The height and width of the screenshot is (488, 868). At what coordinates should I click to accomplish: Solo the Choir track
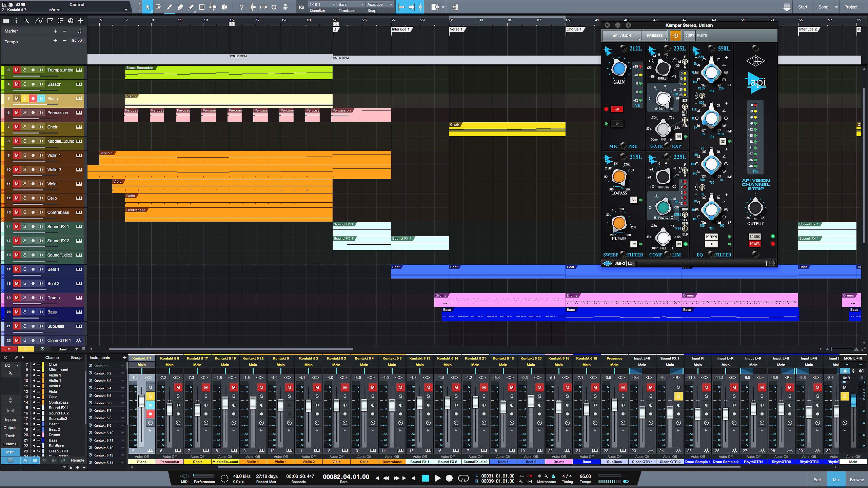click(25, 127)
